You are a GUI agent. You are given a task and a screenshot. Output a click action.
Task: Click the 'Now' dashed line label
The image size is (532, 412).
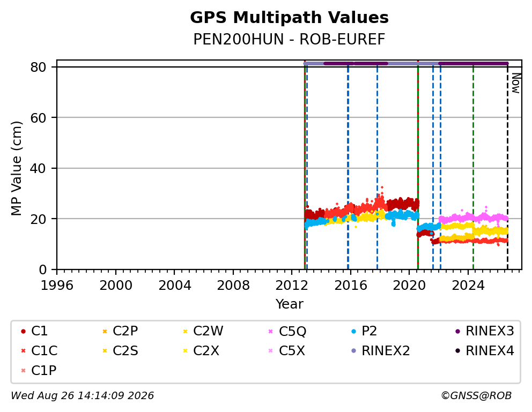516,84
